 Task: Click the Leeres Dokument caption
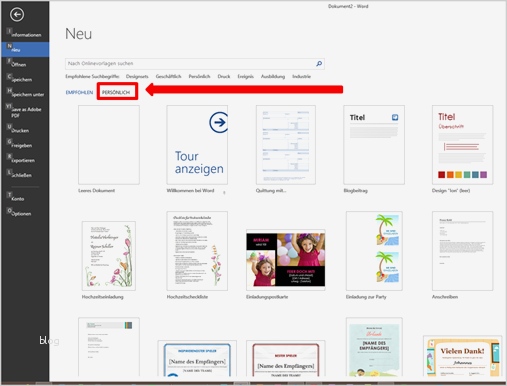click(x=96, y=190)
